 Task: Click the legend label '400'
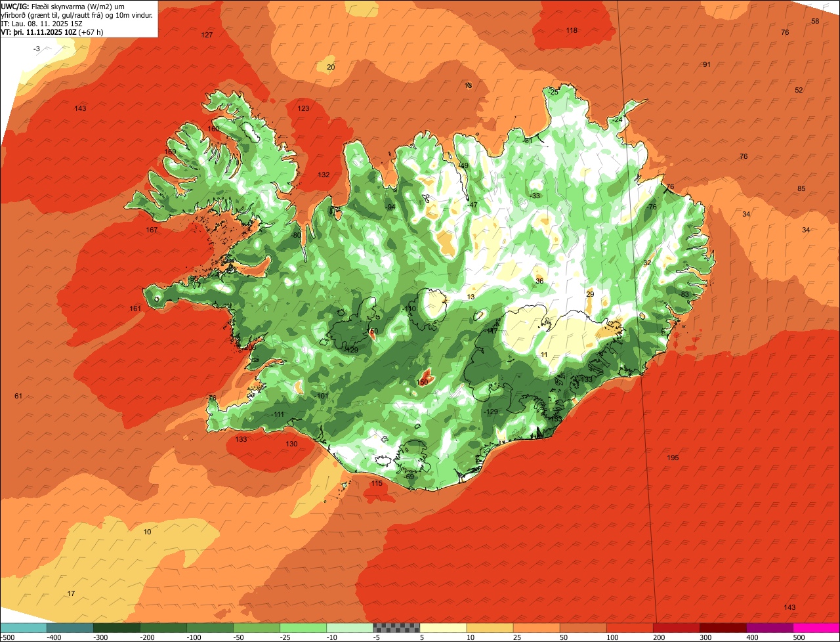point(753,637)
